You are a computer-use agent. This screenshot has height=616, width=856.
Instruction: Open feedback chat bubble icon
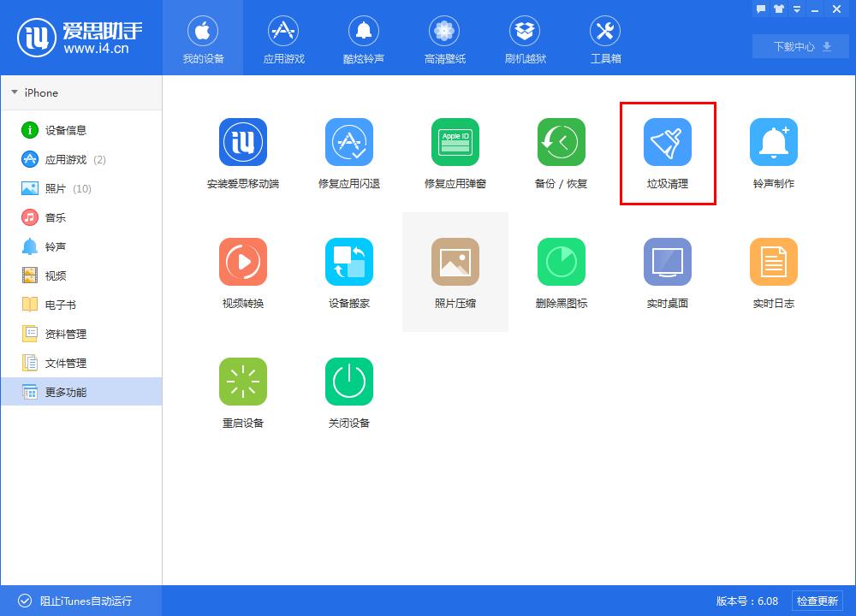[x=761, y=9]
